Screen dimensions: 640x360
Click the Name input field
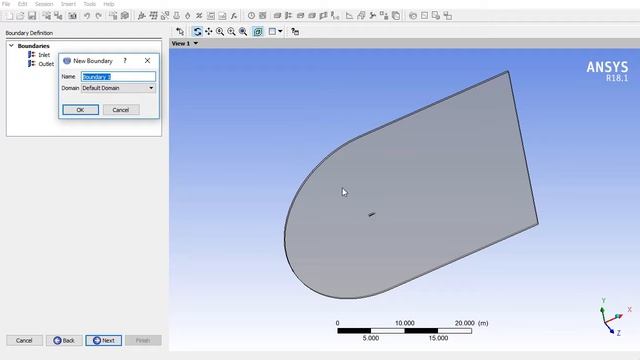(118, 77)
